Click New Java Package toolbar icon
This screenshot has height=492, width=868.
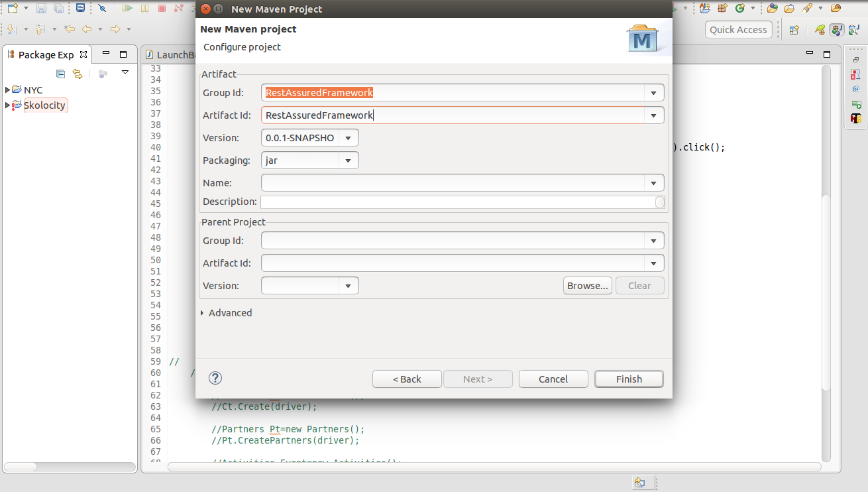click(x=722, y=9)
